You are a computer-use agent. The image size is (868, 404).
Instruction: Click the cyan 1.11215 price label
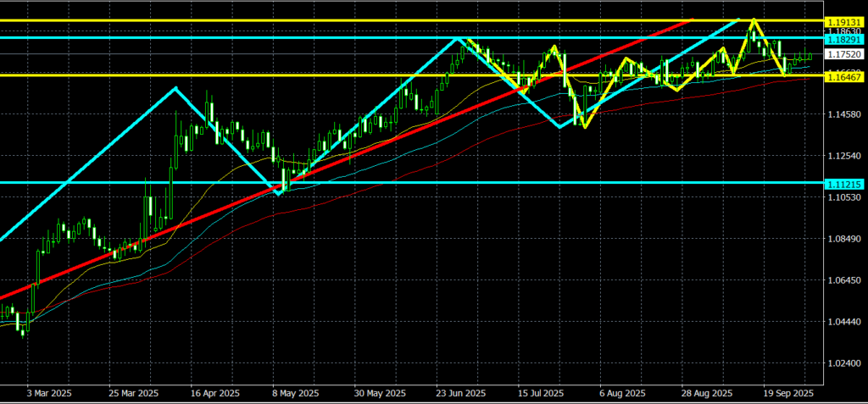[x=844, y=183]
